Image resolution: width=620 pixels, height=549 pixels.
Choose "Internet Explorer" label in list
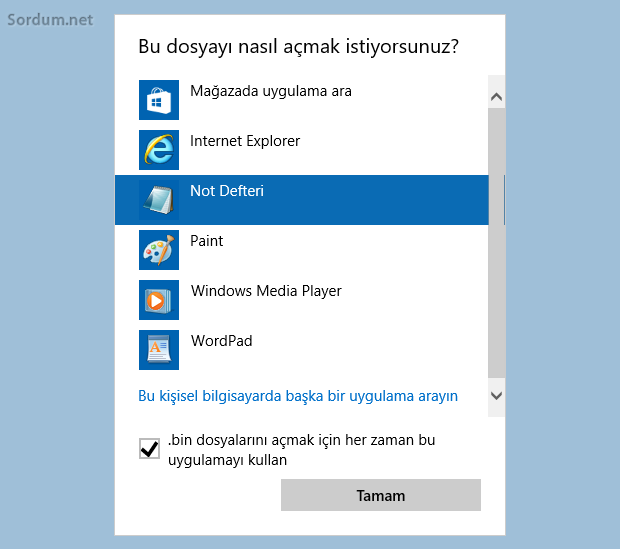[x=245, y=141]
